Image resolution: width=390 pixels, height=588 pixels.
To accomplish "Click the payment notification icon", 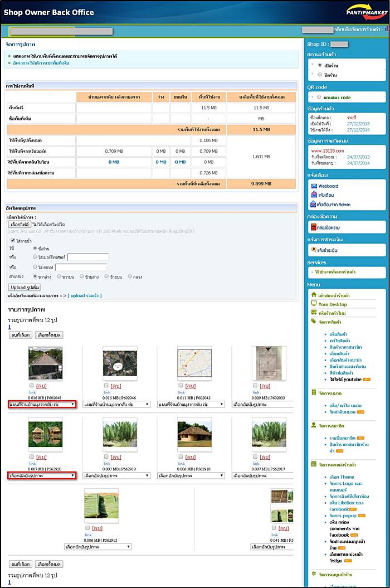I will tap(314, 250).
